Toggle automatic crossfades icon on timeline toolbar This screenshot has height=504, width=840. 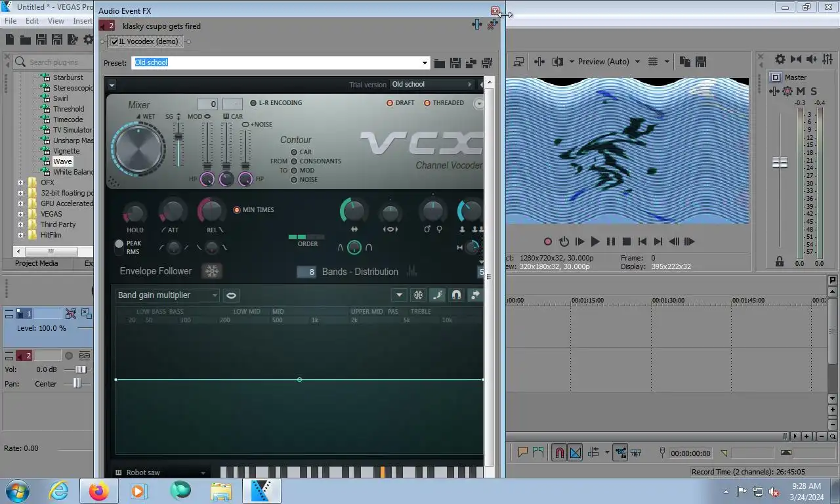[x=576, y=453]
